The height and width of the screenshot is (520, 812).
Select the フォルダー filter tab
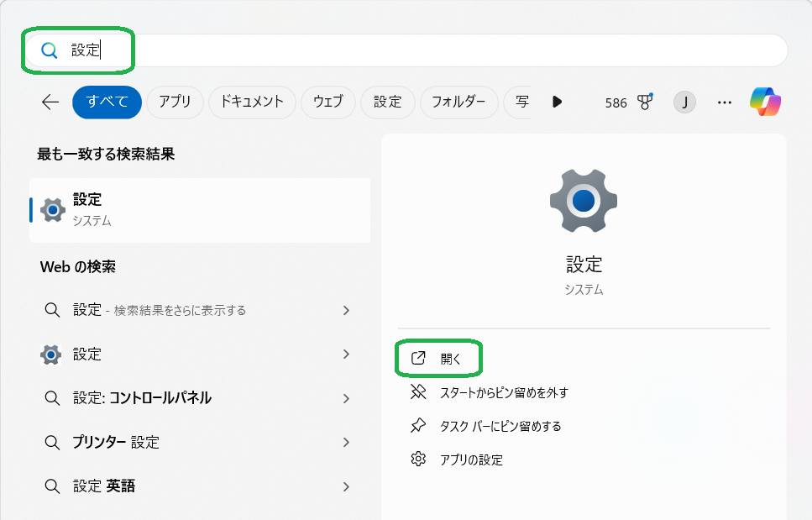tap(458, 102)
